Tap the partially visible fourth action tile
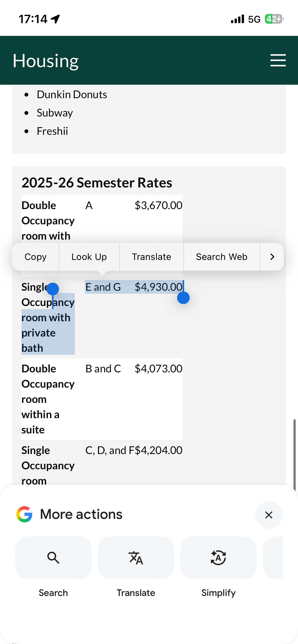The height and width of the screenshot is (644, 298). (x=274, y=558)
